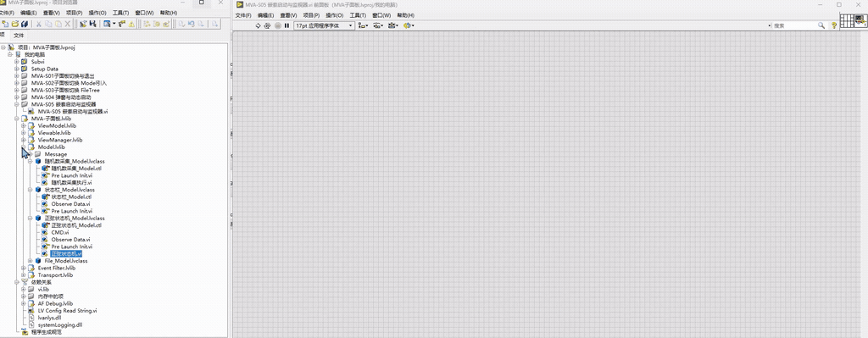The width and height of the screenshot is (868, 338).
Task: Select 随机数采集_Model.ctl item
Action: tap(76, 169)
